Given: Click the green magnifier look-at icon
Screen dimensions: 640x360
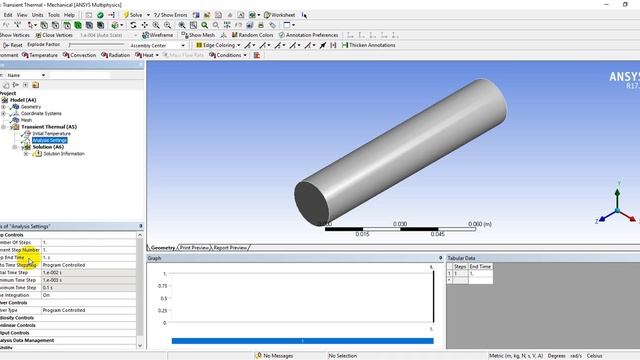Looking at the screenshot, I should [204, 25].
